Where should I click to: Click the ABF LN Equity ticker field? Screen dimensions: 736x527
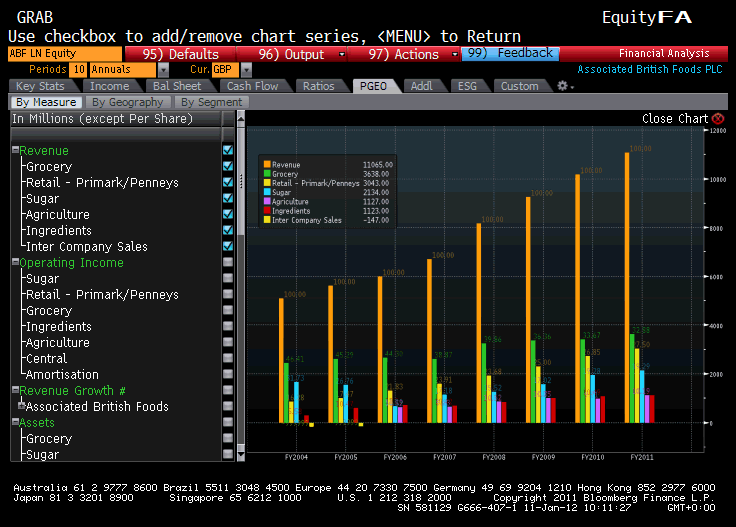[x=65, y=54]
